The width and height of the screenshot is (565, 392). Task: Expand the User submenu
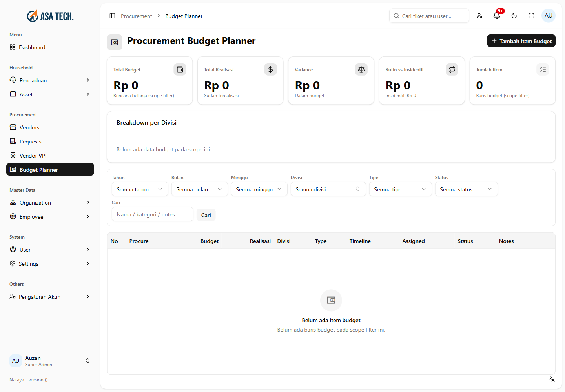(50, 250)
